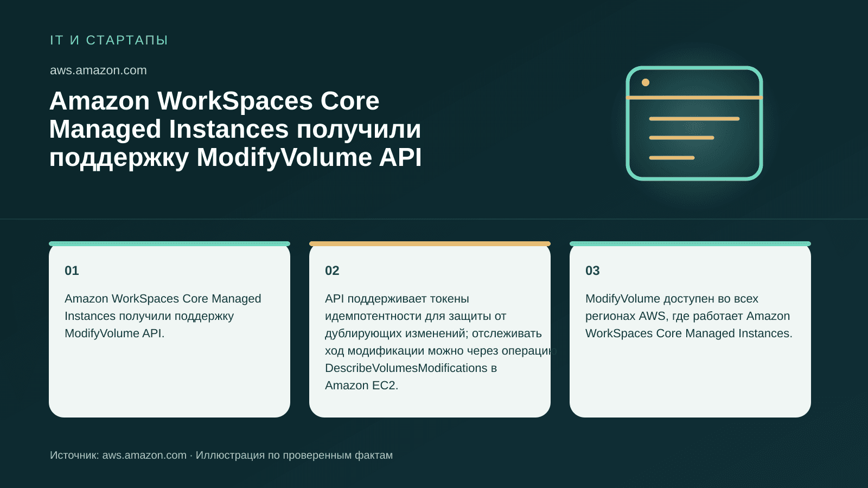Click the headline 'Amazon WorkSpaces Core Managed Instances получили поддержку ModifyVolume API'
868x488 pixels.
pyautogui.click(x=235, y=129)
